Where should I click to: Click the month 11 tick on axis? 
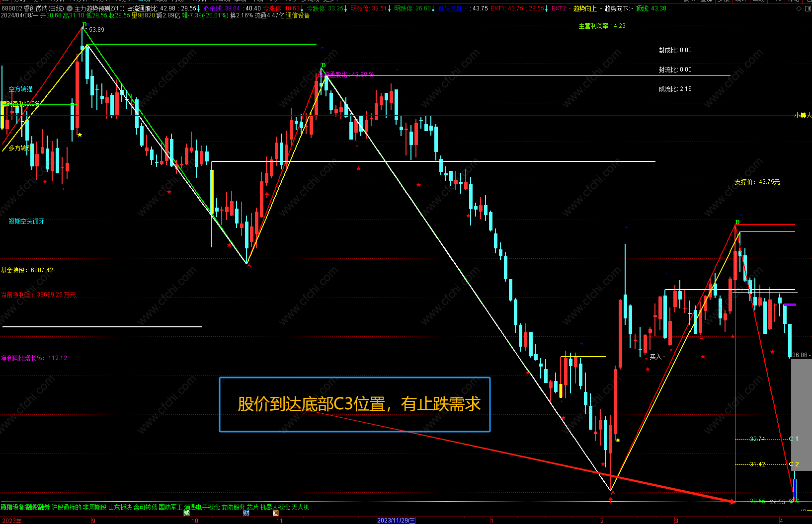coord(279,521)
